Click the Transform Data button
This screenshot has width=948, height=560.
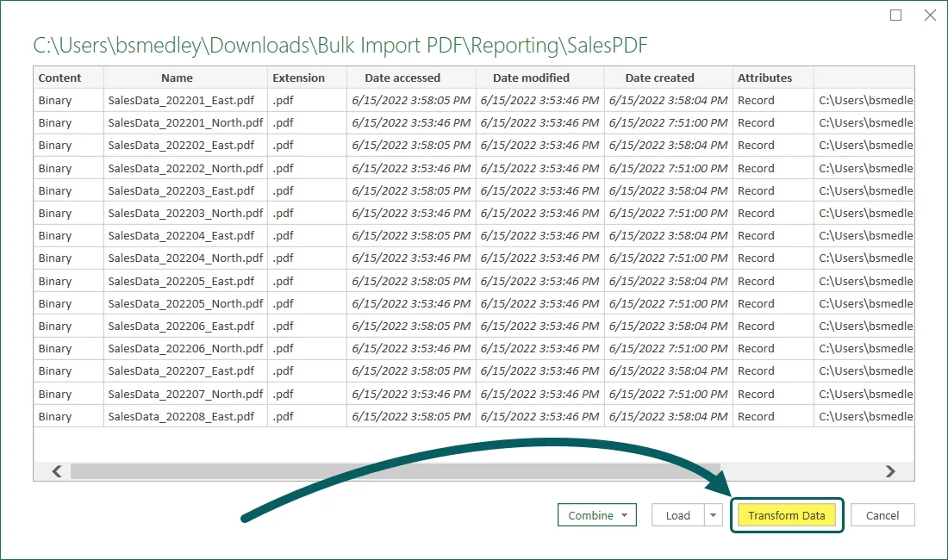(x=786, y=515)
